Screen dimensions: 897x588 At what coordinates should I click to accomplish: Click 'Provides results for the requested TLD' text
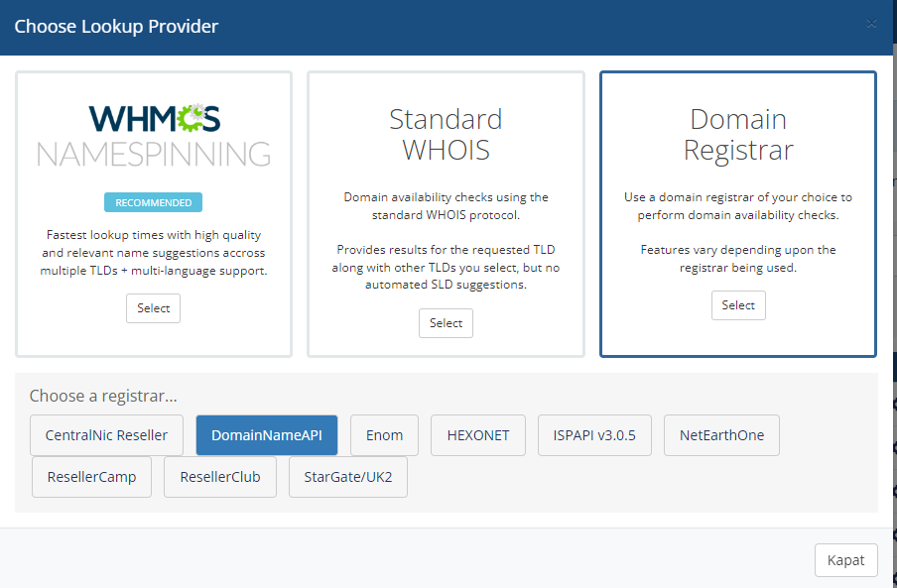[446, 267]
